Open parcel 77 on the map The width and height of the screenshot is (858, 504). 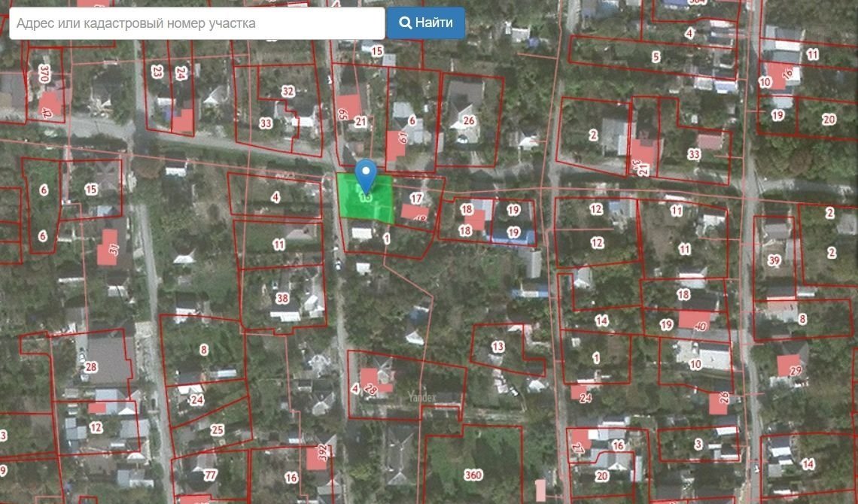[x=210, y=475]
